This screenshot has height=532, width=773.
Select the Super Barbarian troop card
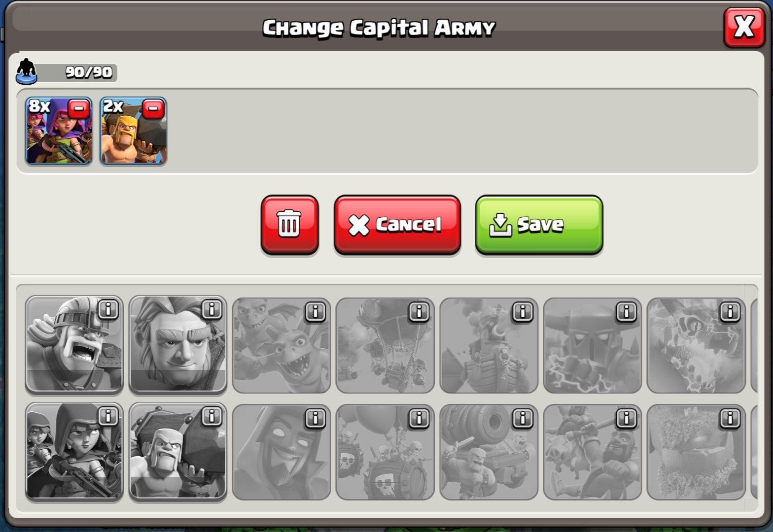[x=74, y=345]
